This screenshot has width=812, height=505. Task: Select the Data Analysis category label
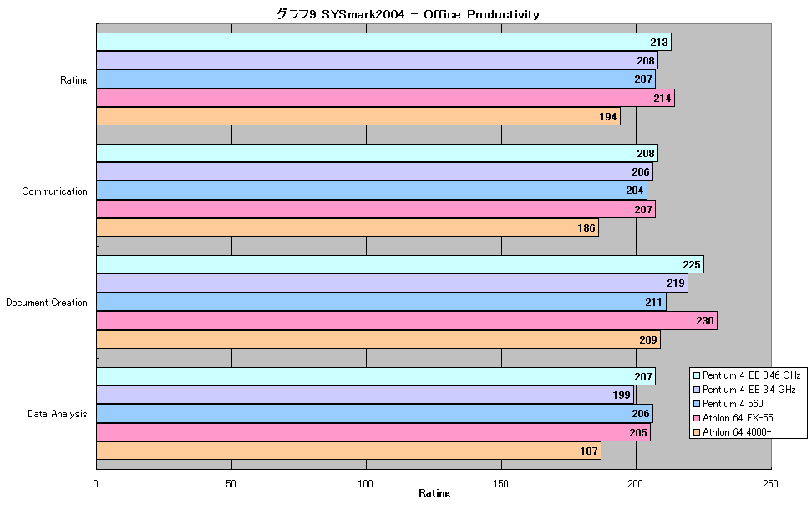click(x=57, y=414)
